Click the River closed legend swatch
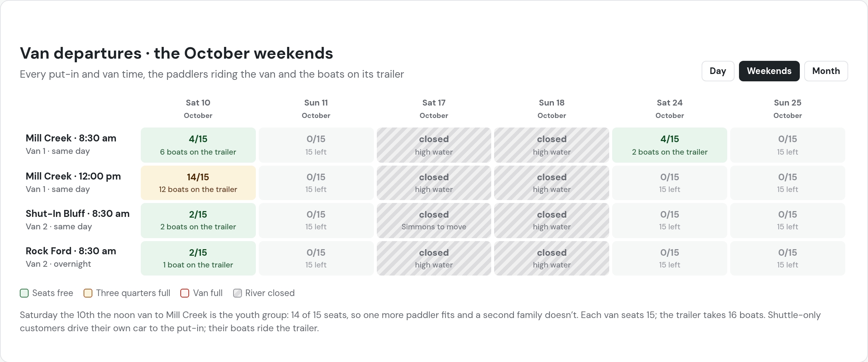This screenshot has height=362, width=868. 238,293
